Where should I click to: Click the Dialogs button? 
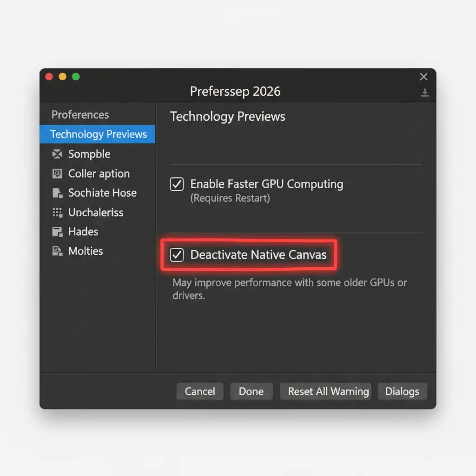coord(402,391)
